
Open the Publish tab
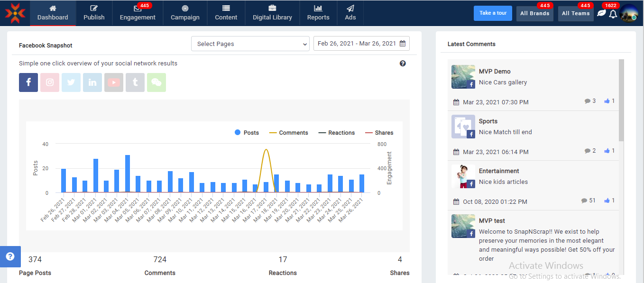[94, 13]
